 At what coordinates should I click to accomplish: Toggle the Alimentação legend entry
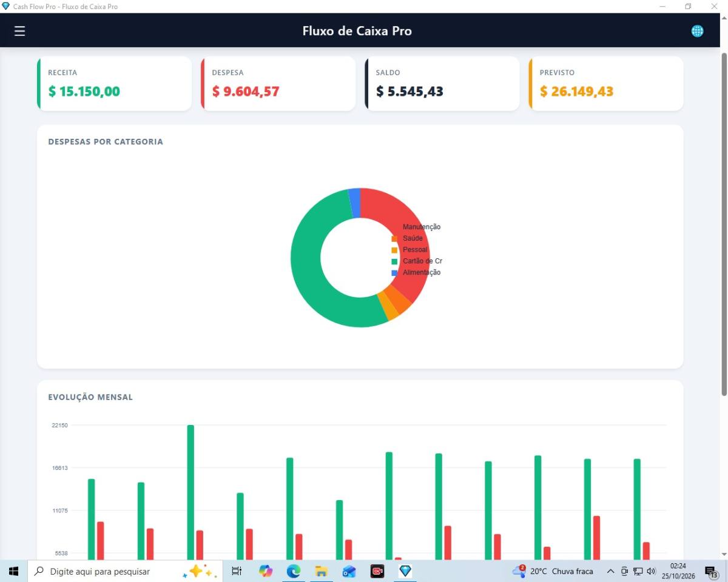416,273
